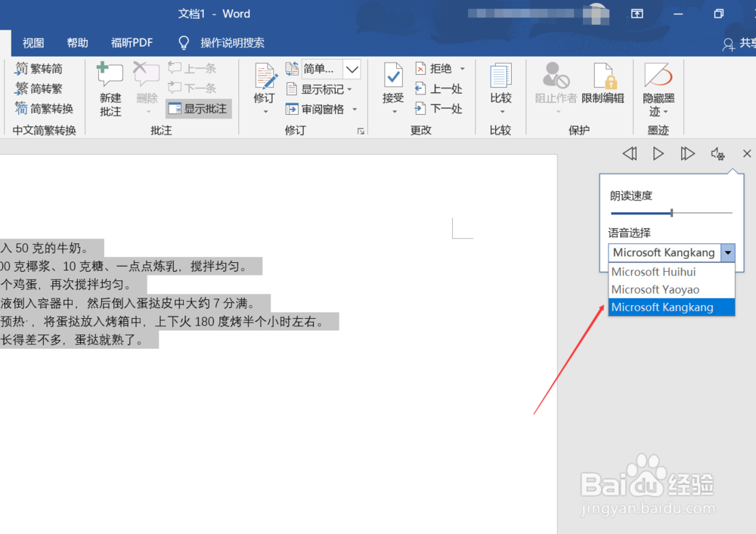Switch to the 帮助 ribbon tab

pos(78,43)
